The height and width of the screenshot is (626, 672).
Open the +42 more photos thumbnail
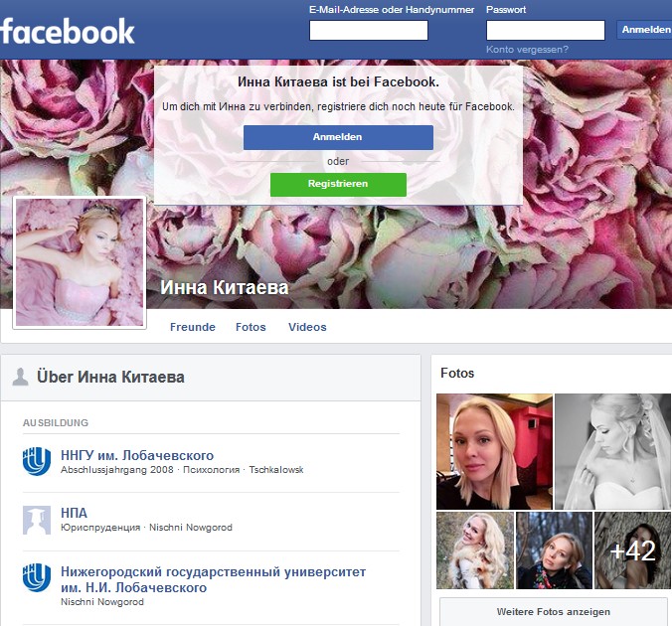point(632,550)
